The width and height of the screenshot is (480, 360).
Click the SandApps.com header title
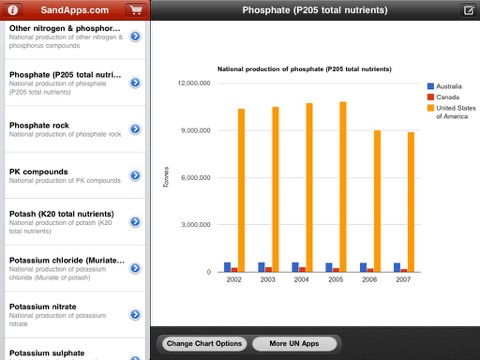[75, 10]
